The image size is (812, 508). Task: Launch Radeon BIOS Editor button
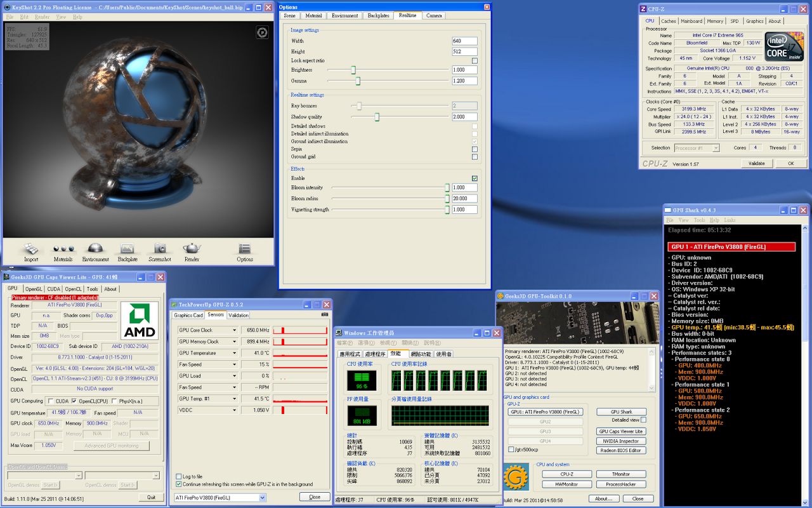(622, 451)
